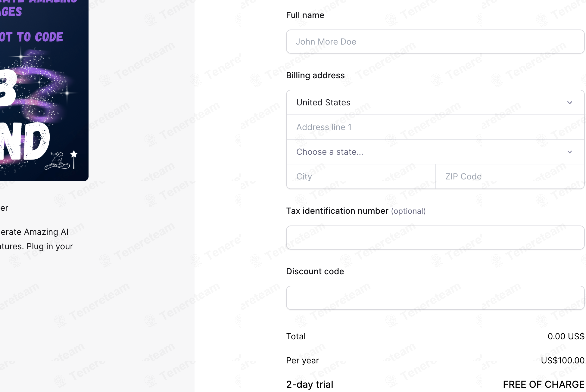Focus the Tax identification number field
This screenshot has width=586, height=392.
click(x=435, y=238)
